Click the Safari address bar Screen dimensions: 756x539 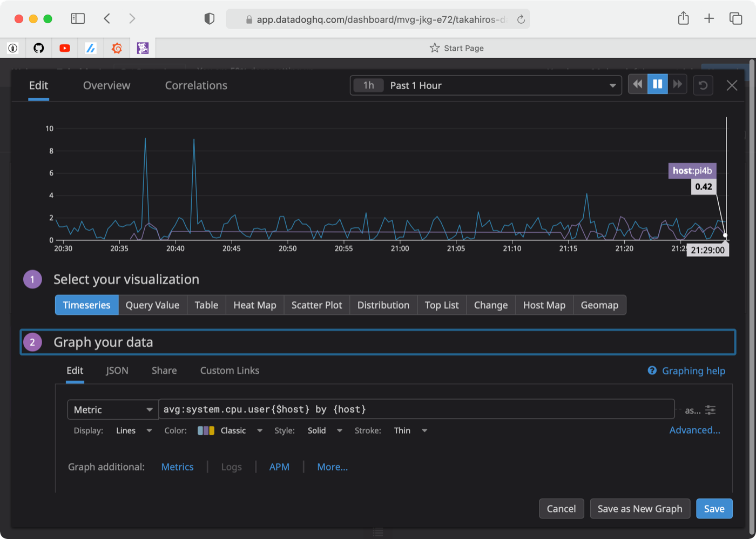coord(378,19)
